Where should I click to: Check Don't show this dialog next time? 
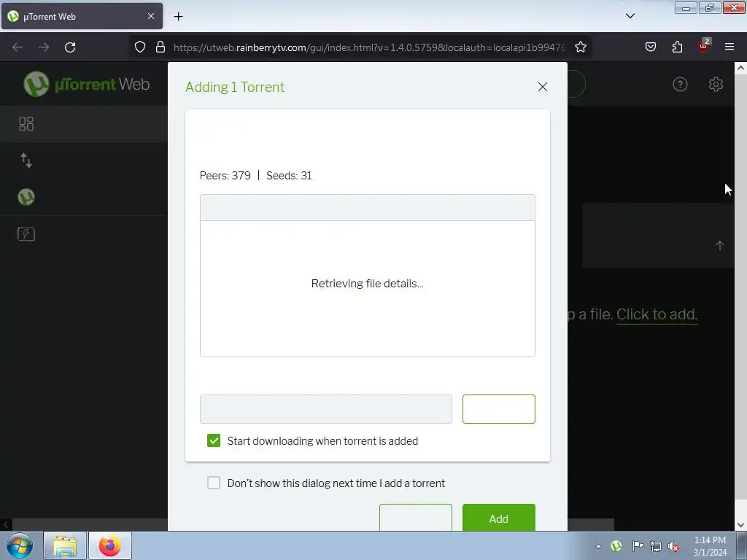tap(214, 483)
